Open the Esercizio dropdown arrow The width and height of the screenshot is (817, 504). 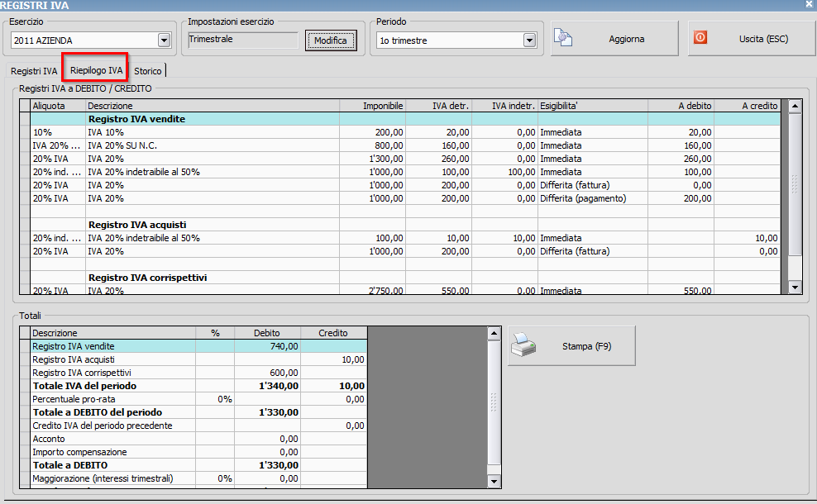(164, 40)
